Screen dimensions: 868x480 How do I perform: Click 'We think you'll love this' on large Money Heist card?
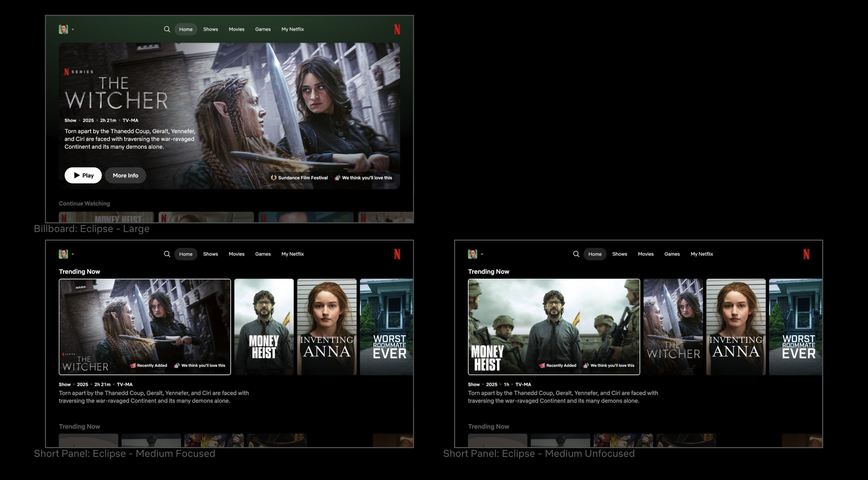coord(609,366)
